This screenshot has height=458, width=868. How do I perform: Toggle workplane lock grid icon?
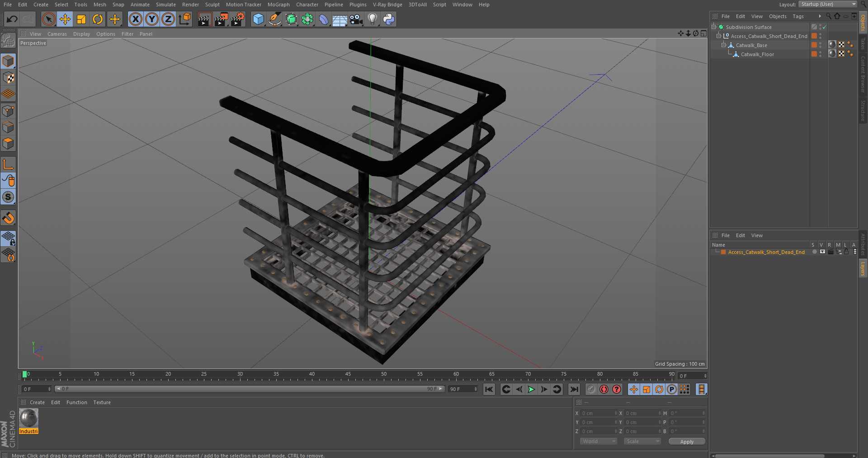(x=8, y=238)
